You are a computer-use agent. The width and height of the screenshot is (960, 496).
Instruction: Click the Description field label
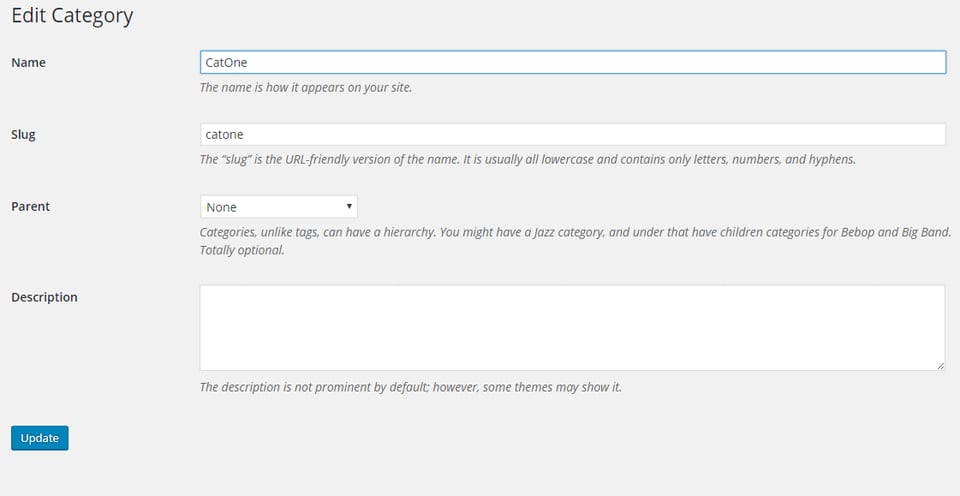(x=44, y=297)
